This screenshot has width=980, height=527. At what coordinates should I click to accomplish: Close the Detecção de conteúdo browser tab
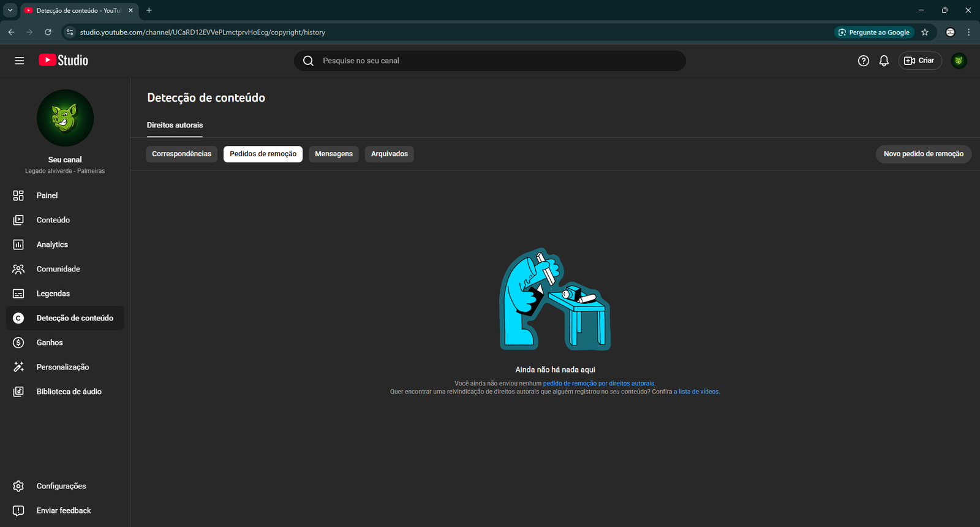tap(130, 10)
